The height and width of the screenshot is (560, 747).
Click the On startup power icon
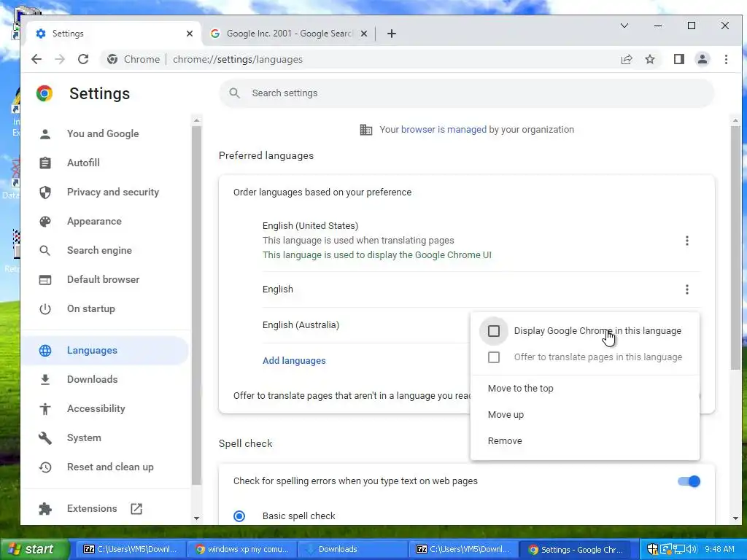(x=45, y=308)
